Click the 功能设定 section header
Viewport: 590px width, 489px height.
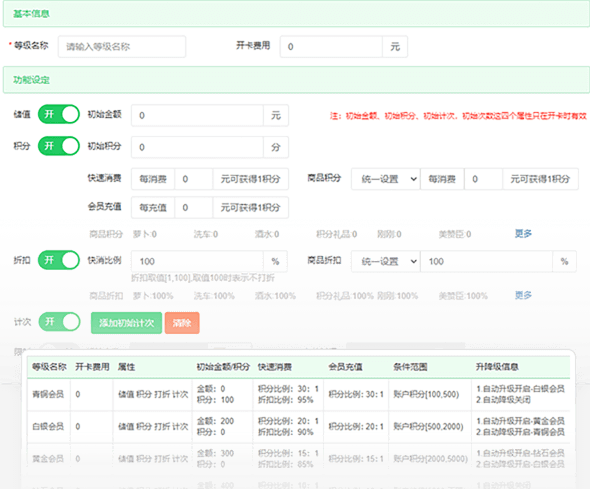pos(296,80)
